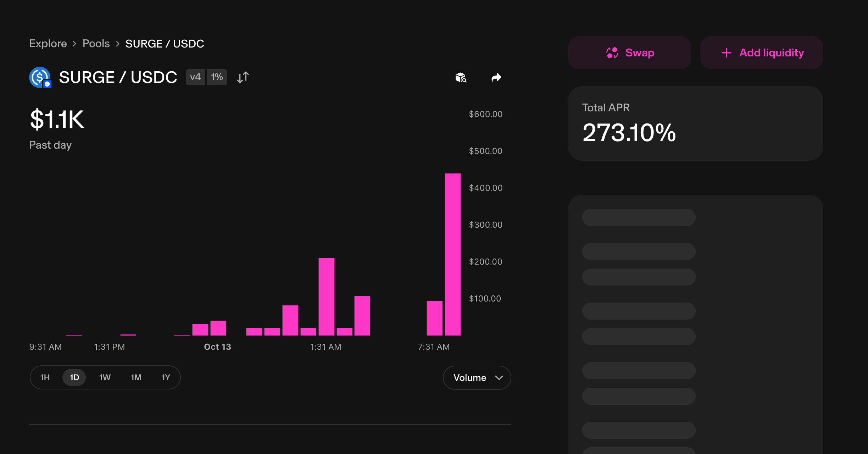The image size is (868, 454).
Task: Go to Explore in breadcrumb
Action: click(x=48, y=44)
